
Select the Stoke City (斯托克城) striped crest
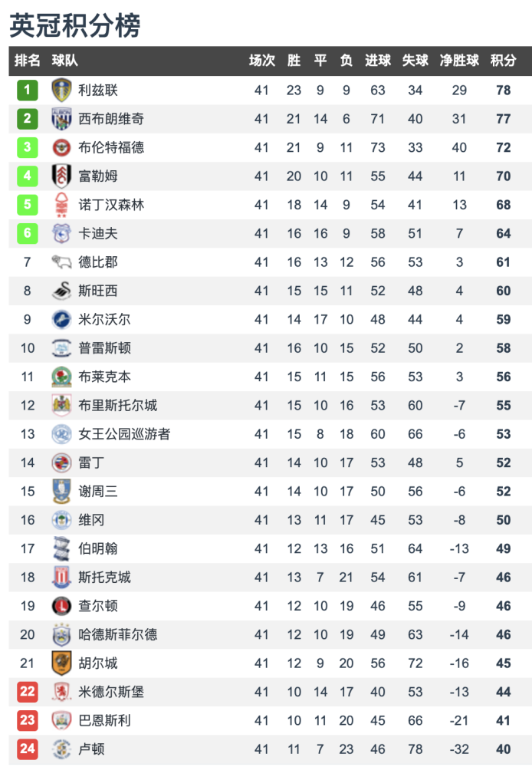[61, 578]
